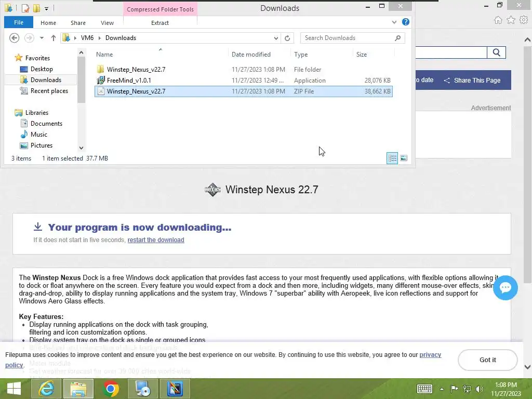The image size is (532, 399).
Task: Click the Search Downloads field
Action: (353, 38)
